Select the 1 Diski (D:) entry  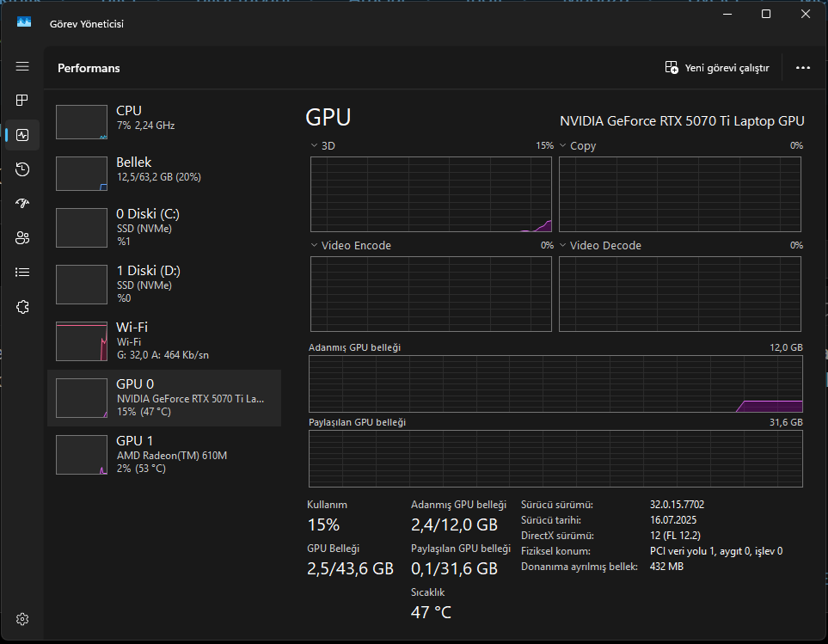(x=164, y=284)
